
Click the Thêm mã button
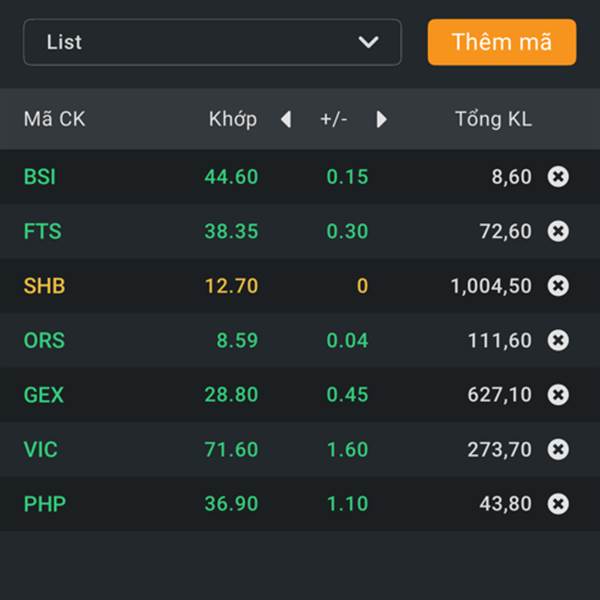[502, 42]
